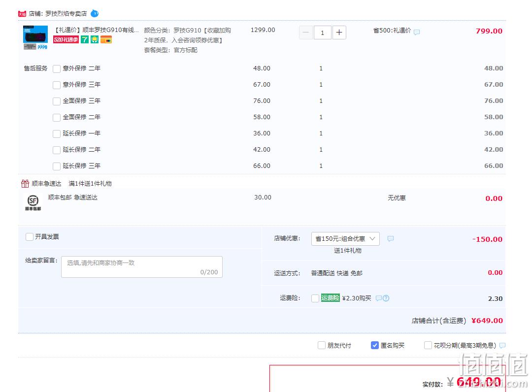The height and width of the screenshot is (392, 532).
Task: Click the seller message text box
Action: 142,267
